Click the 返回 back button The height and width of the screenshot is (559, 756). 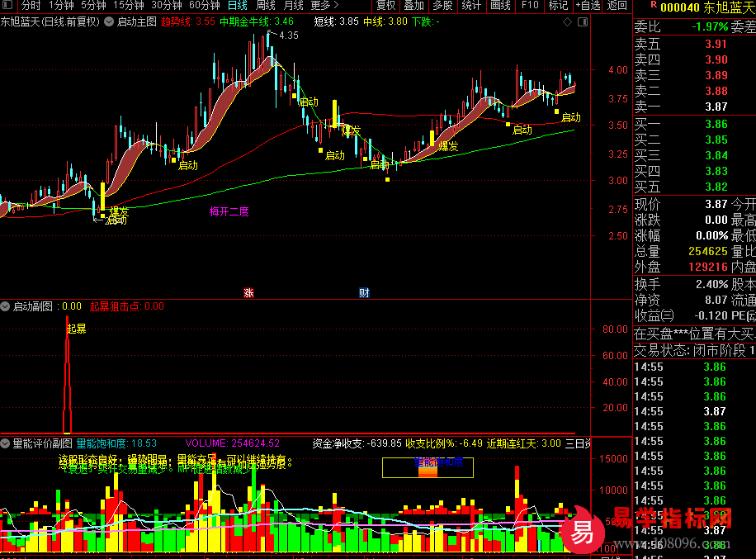click(617, 6)
